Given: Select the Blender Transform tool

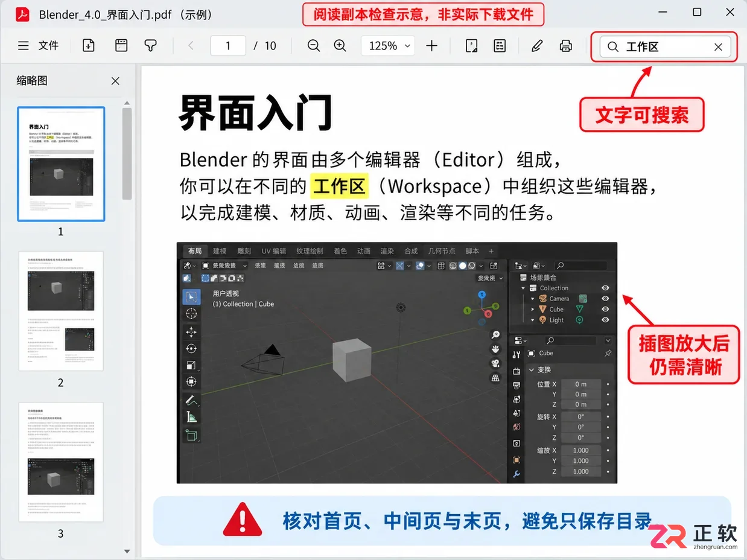Looking at the screenshot, I should tap(191, 382).
